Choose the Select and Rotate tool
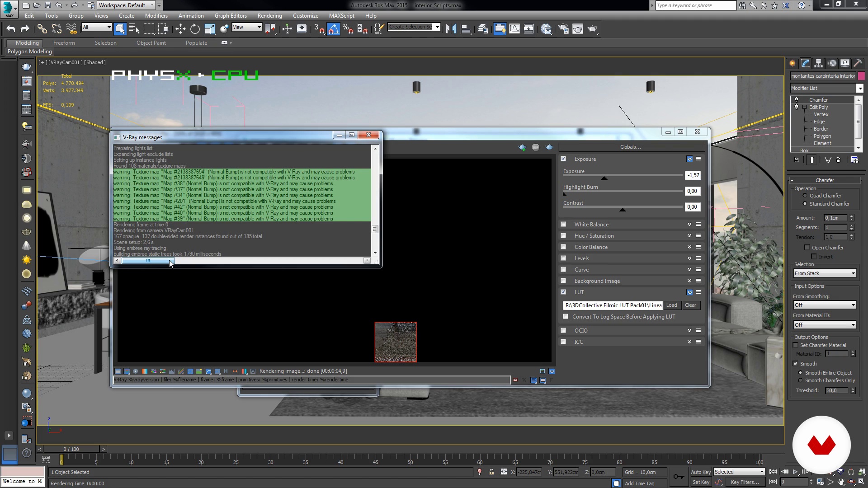 tap(195, 29)
